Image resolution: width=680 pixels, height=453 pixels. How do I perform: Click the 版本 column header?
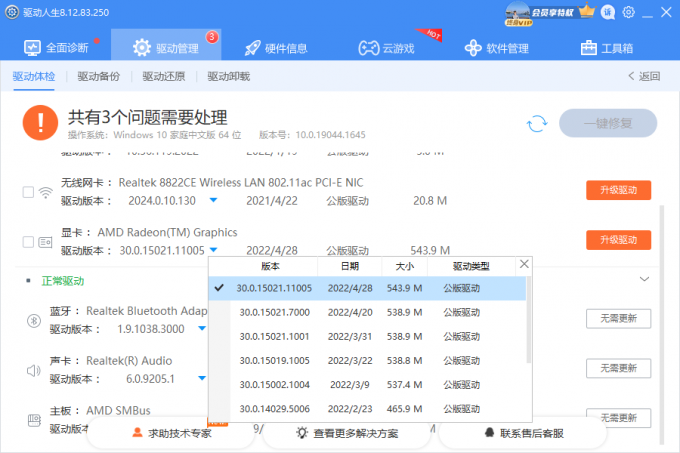[x=270, y=266]
